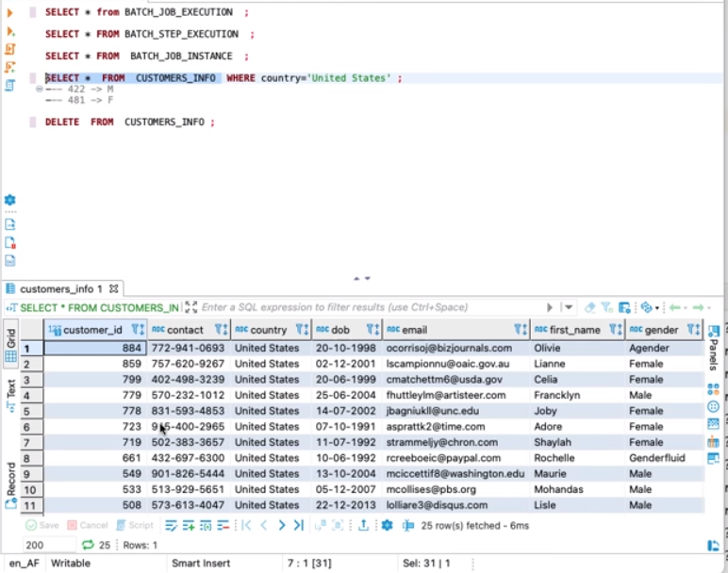Go to previous row navigation icon
Image resolution: width=728 pixels, height=573 pixels.
click(x=264, y=525)
